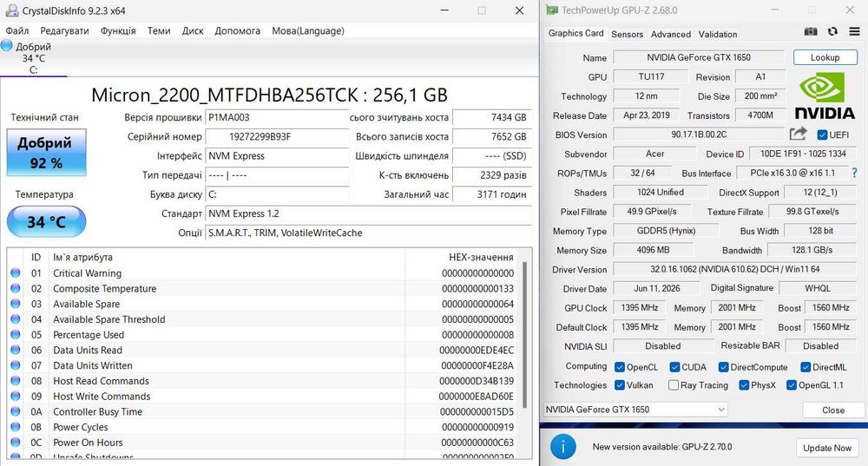Click the status orb beside Data Units Written
This screenshot has height=466, width=868.
(x=16, y=365)
